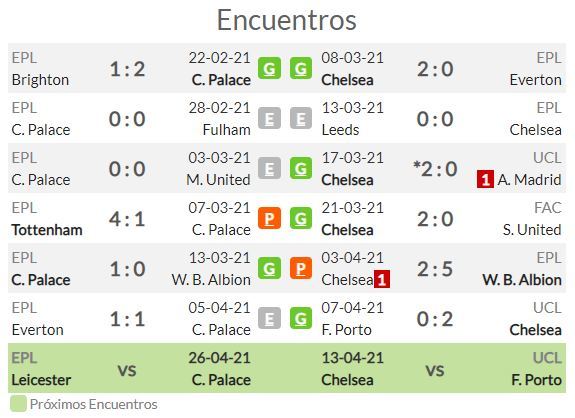Click gray E badge for Leeds vs Chelsea

click(x=301, y=118)
